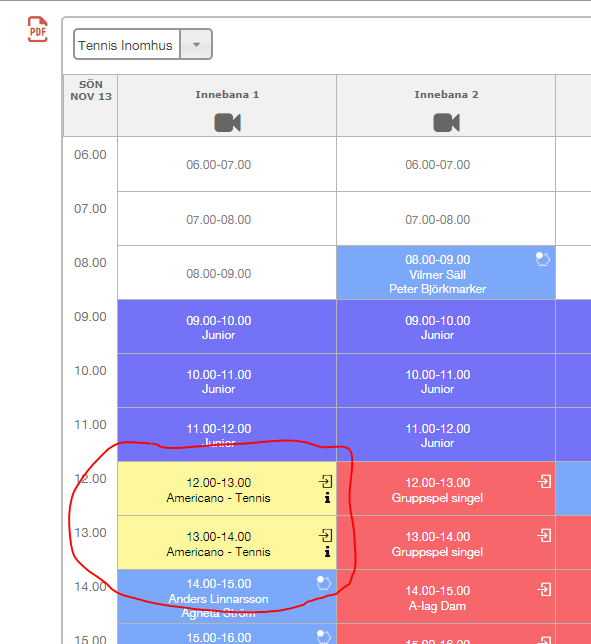This screenshot has height=644, width=591.
Task: Click piggy bank icon on Anders Linnarsson booking
Action: (324, 583)
